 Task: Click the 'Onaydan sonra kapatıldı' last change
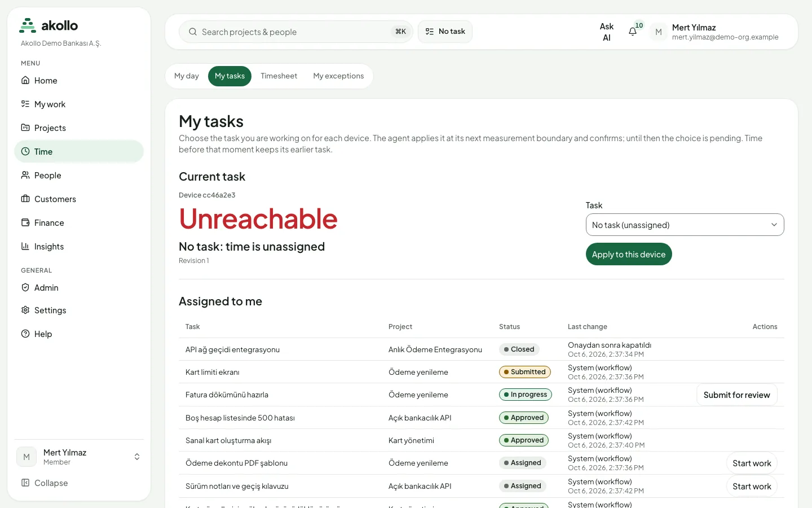point(610,345)
